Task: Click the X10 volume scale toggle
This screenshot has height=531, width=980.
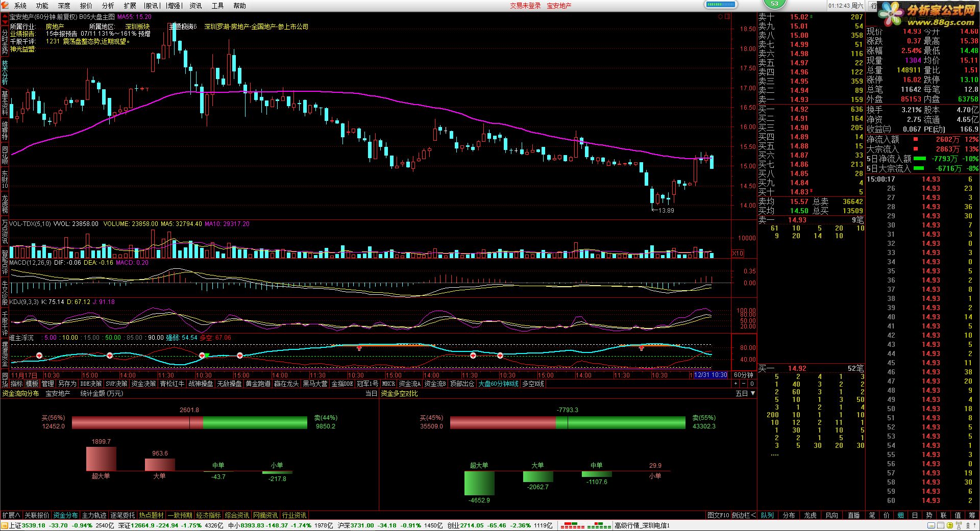Action: tap(738, 254)
